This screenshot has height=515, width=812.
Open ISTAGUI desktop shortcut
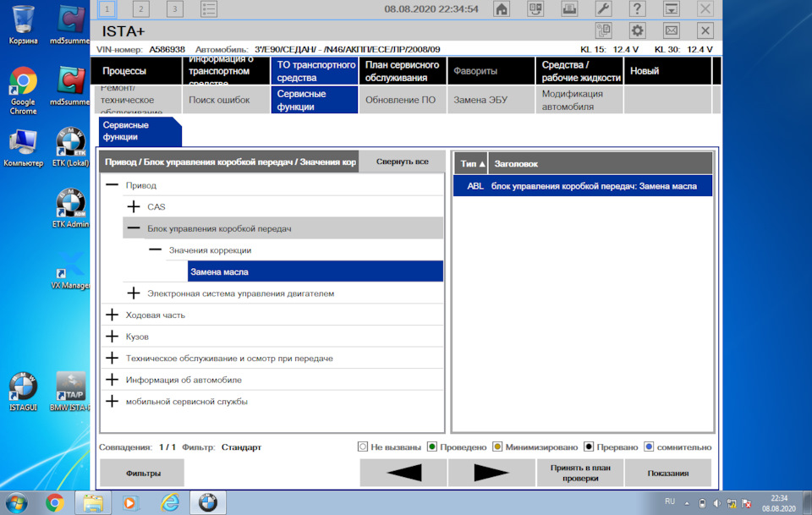tap(23, 392)
